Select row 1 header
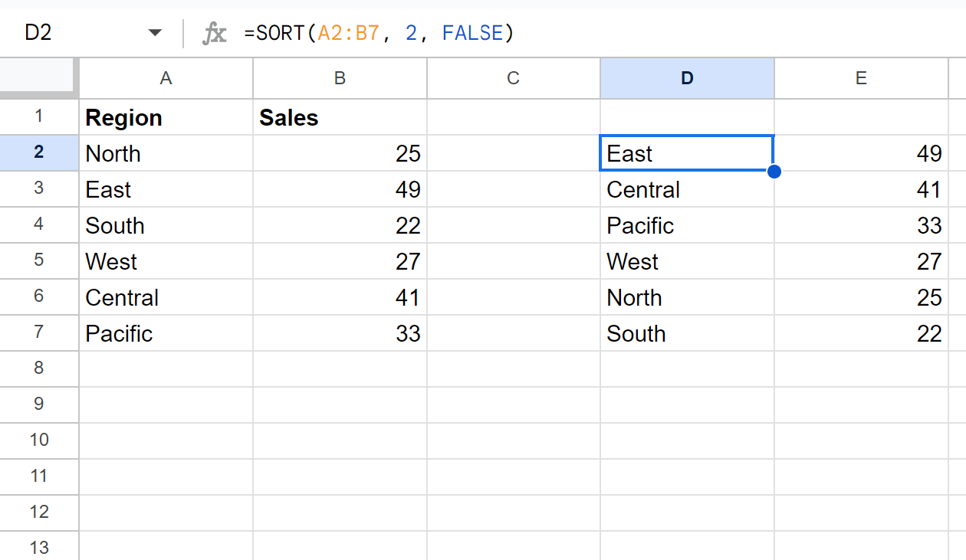966x560 pixels. tap(39, 117)
